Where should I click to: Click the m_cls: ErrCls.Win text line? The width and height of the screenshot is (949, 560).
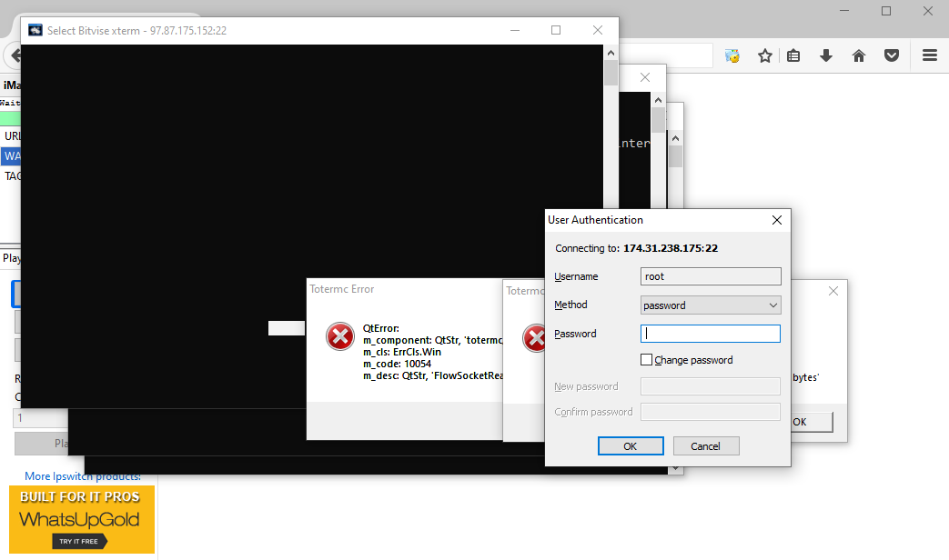click(402, 352)
